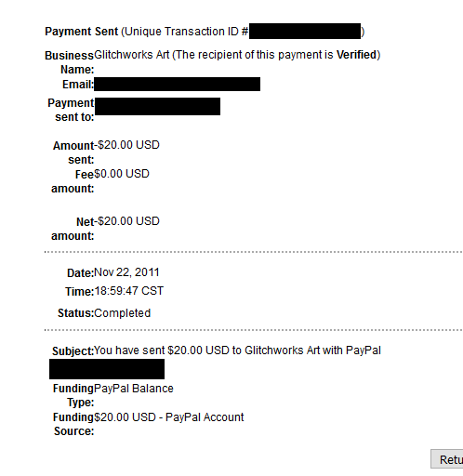Click the Amount sent -$20.00 USD value

126,145
